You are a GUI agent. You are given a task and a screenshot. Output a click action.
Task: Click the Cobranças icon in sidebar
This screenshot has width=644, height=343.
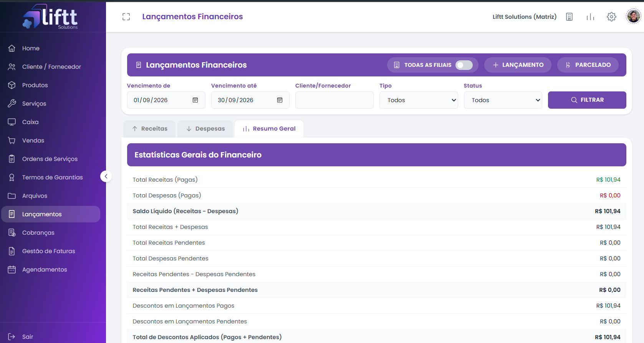pyautogui.click(x=12, y=233)
